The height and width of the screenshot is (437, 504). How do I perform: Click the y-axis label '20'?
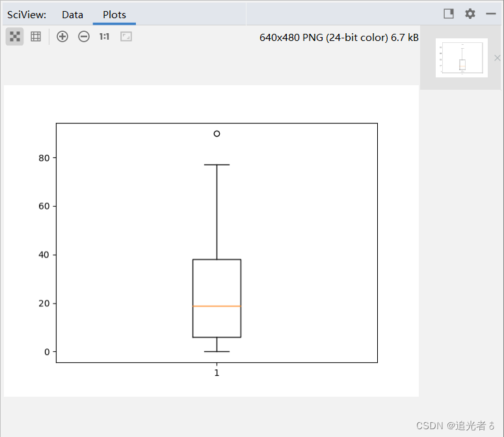coord(44,303)
